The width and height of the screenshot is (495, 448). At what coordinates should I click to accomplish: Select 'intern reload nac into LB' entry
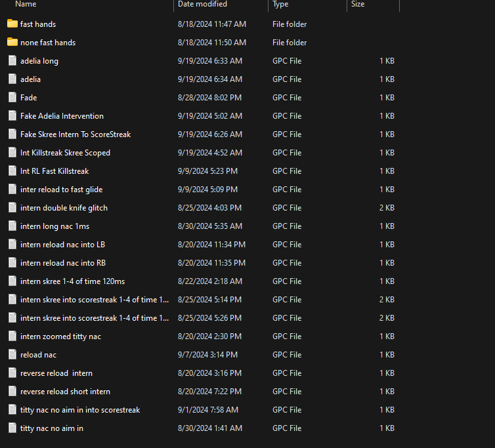62,245
